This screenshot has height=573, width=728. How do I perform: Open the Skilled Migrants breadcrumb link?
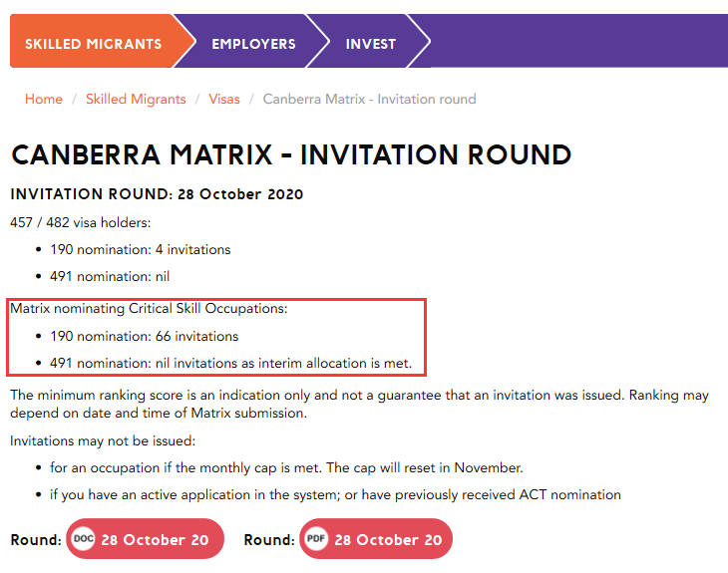pos(136,99)
